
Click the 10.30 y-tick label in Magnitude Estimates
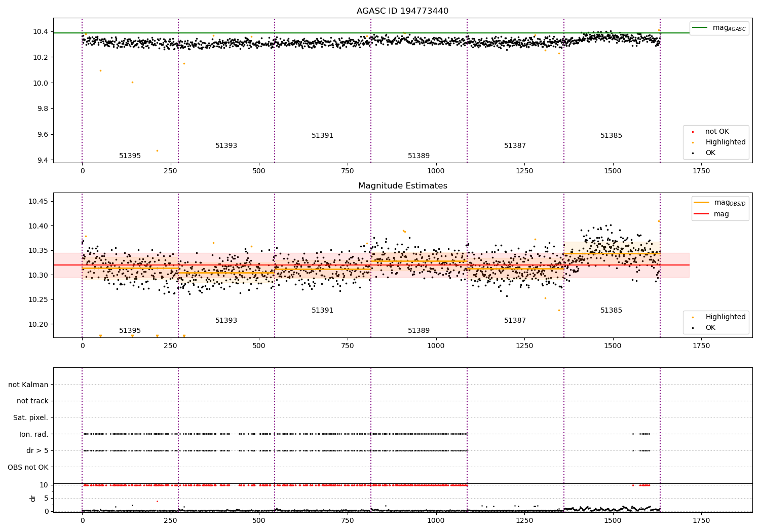click(39, 276)
